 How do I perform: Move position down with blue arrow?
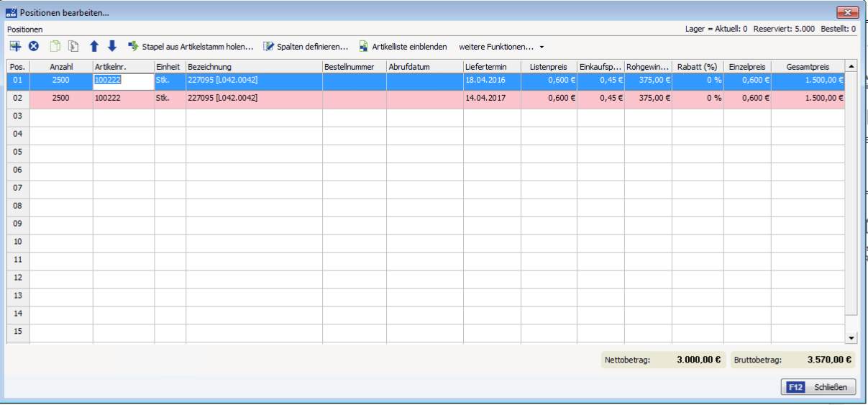point(112,46)
